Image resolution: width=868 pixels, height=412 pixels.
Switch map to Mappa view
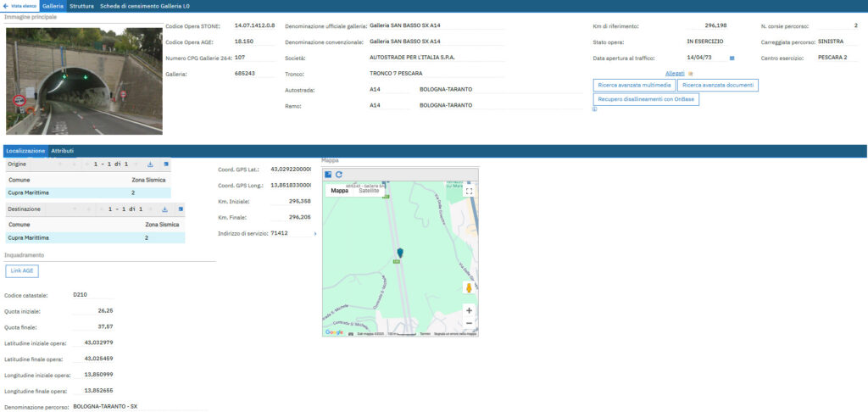(339, 191)
